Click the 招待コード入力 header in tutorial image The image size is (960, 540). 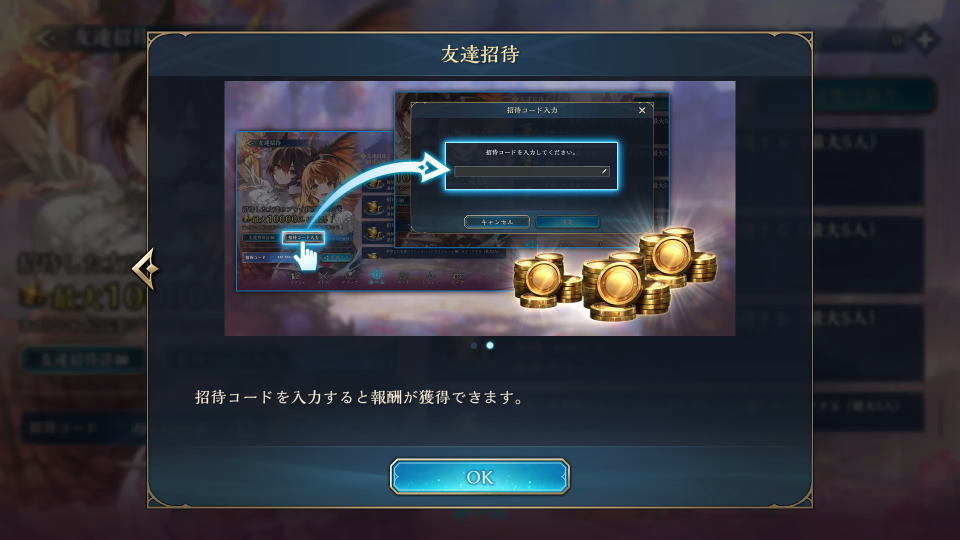pyautogui.click(x=531, y=110)
